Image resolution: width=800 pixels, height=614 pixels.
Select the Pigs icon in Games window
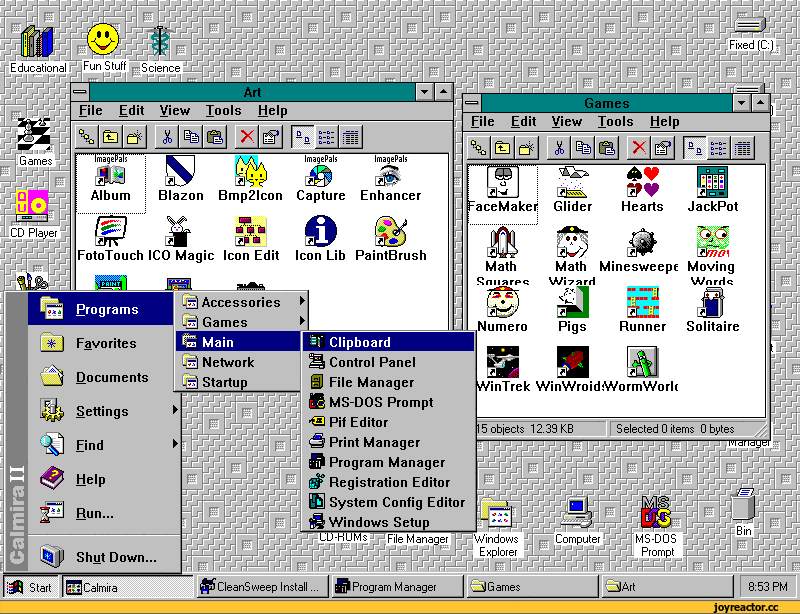[572, 310]
